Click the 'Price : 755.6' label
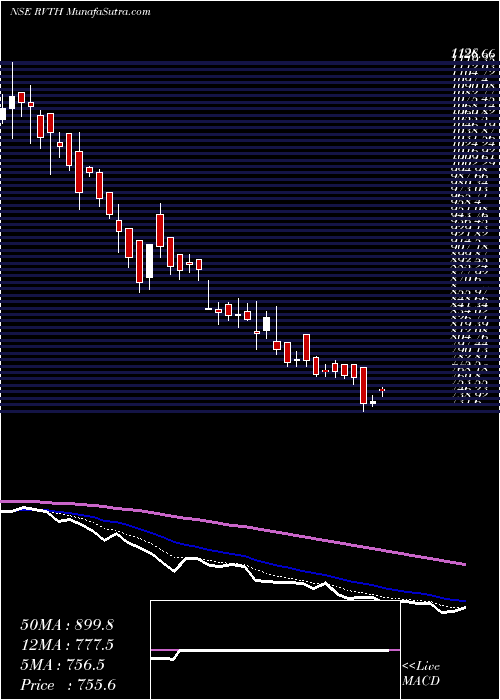The image size is (500, 700). (67, 685)
